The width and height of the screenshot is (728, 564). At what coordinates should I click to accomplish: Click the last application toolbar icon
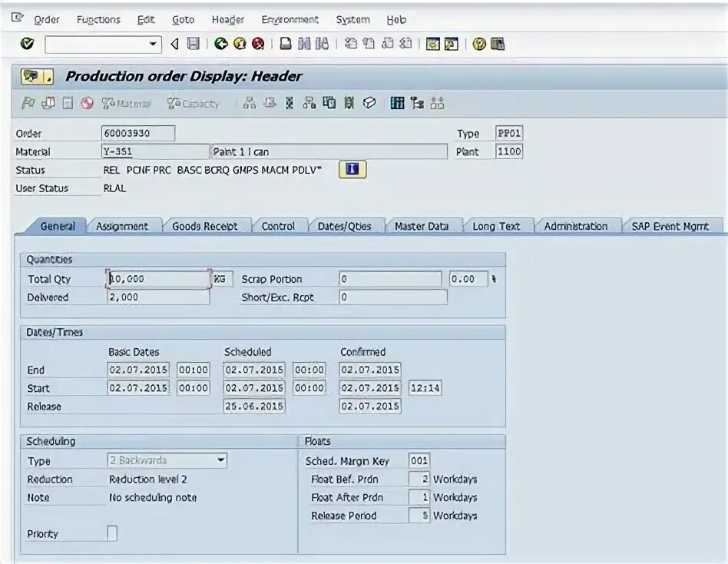(x=437, y=103)
